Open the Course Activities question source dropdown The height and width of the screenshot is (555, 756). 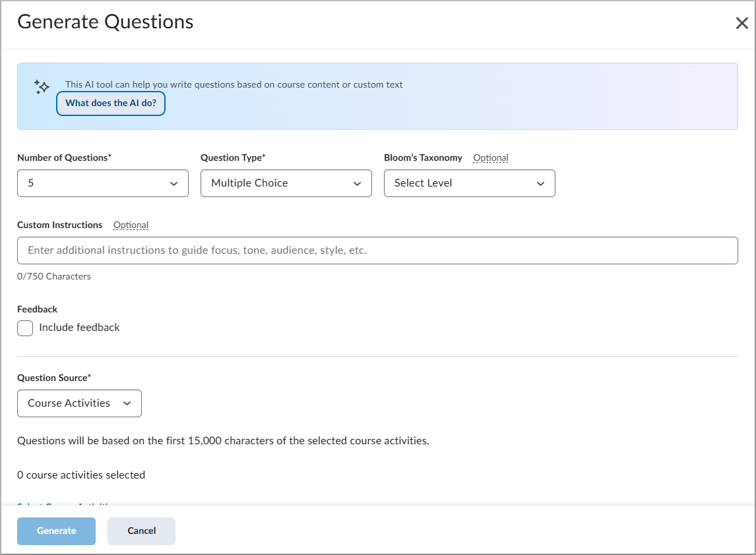79,403
